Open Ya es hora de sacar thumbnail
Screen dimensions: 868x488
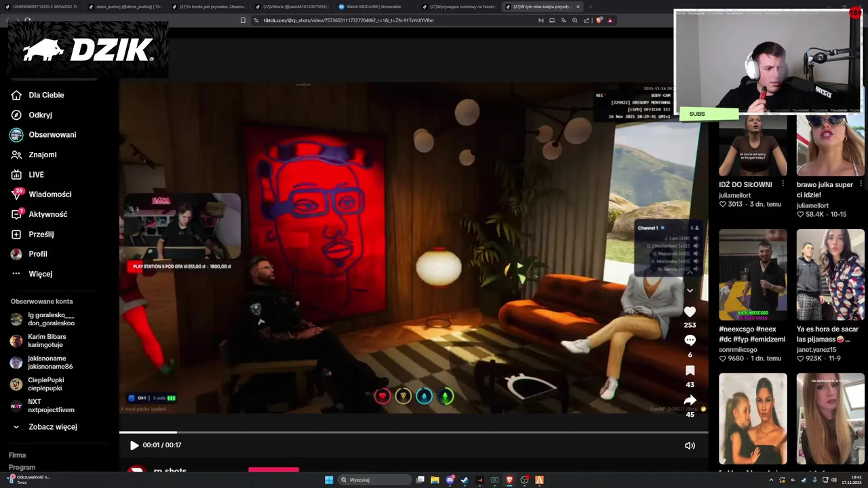pyautogui.click(x=830, y=274)
